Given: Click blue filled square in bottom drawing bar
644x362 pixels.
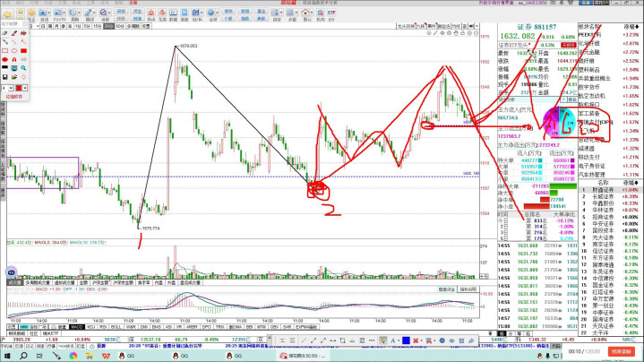Looking at the screenshot, I should click(406, 340).
